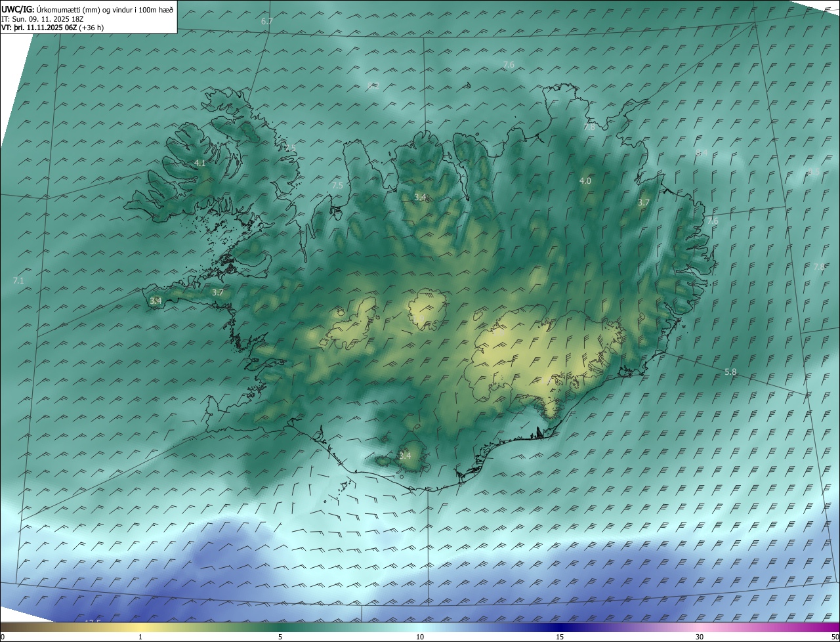Pick the dark blue colorbar segment near 15
Viewport: 840px width, 642px height.
560,628
